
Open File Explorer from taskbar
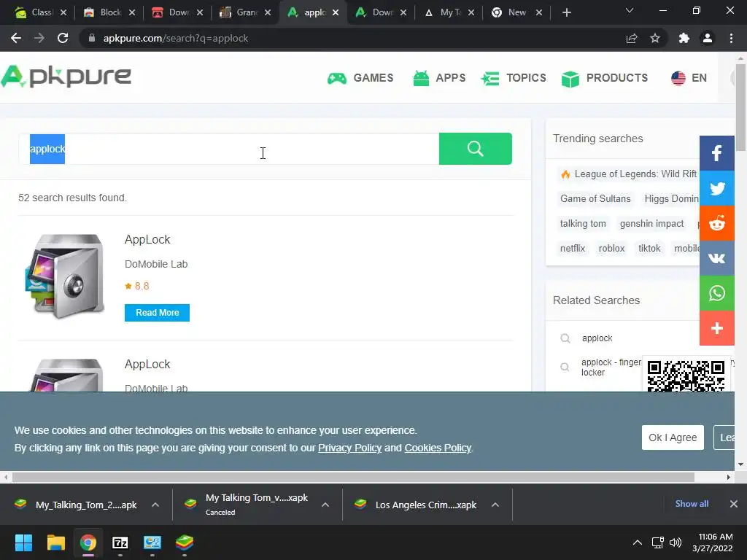(x=55, y=542)
